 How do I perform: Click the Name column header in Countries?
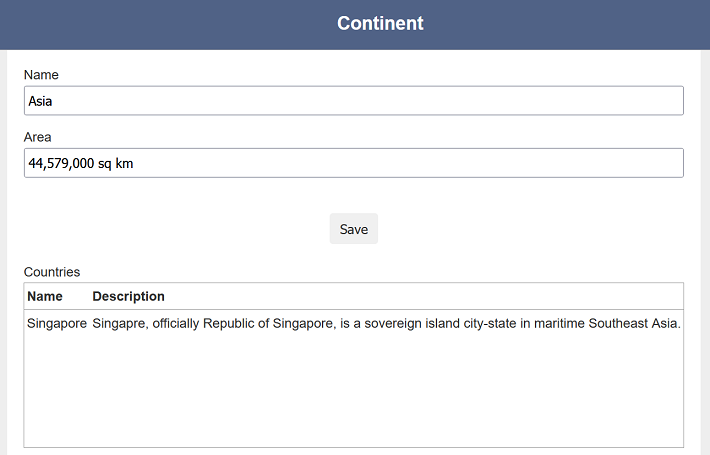[x=45, y=296]
